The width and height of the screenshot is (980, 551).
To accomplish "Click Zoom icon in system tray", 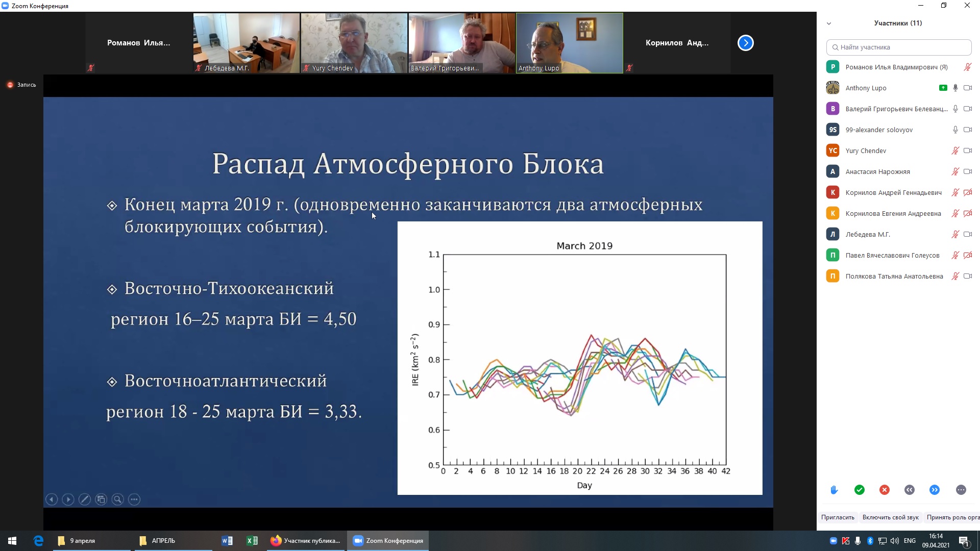I will pos(834,541).
